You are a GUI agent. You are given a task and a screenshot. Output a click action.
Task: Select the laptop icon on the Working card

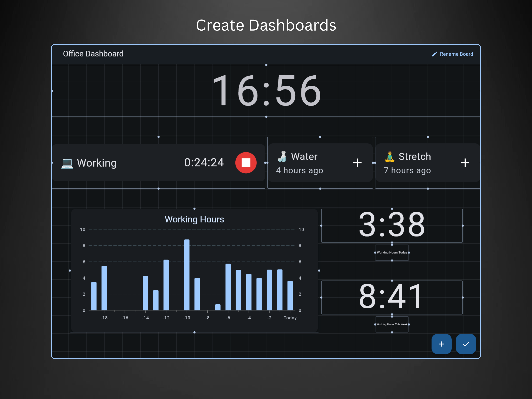click(68, 163)
